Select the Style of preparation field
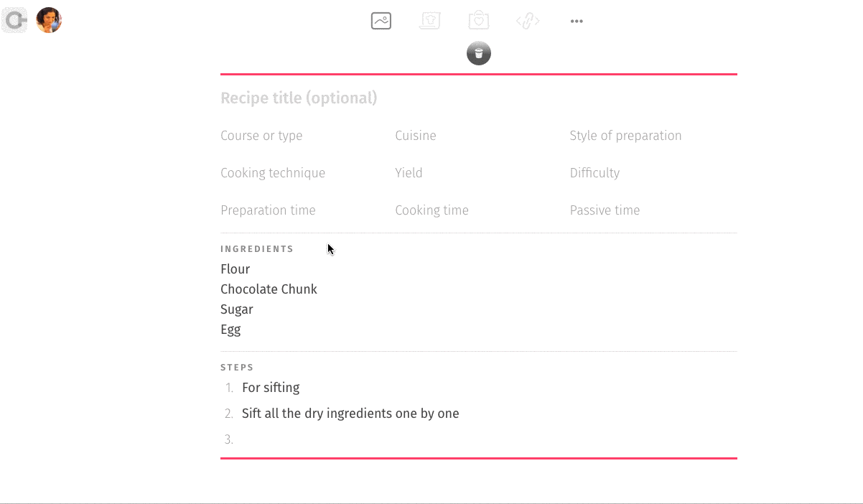This screenshot has height=504, width=863. pos(653,136)
